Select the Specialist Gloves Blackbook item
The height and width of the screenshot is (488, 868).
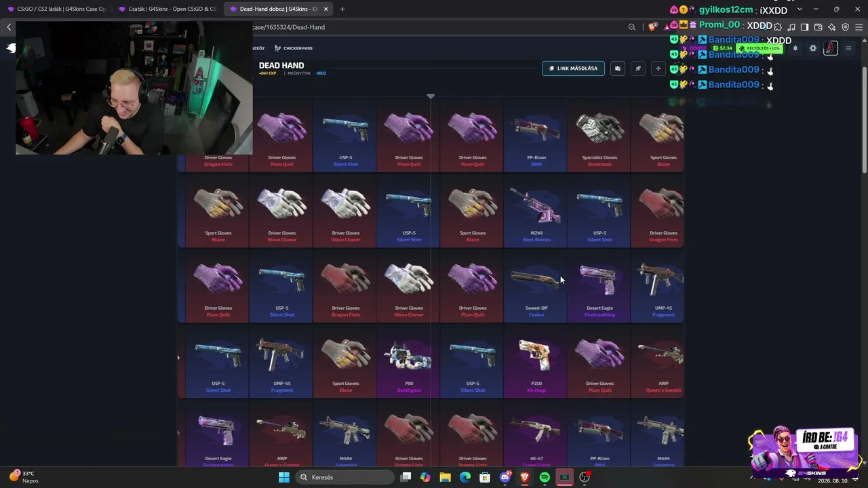[599, 135]
